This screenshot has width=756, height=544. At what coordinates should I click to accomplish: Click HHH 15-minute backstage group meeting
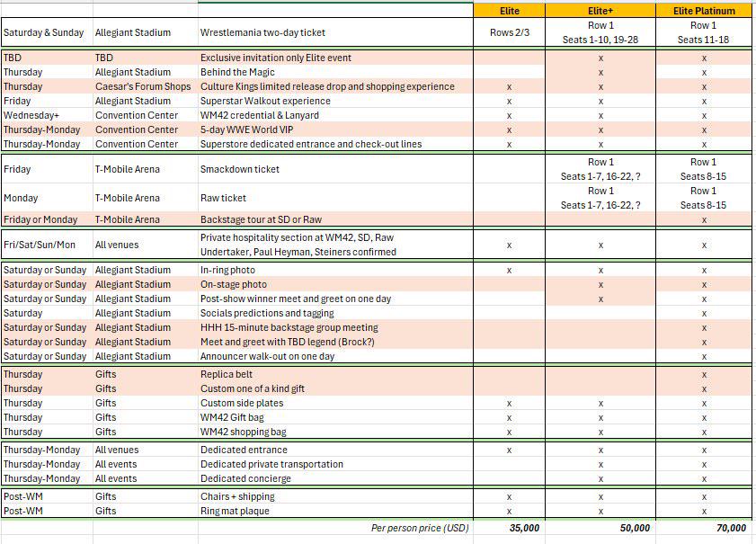click(335, 327)
